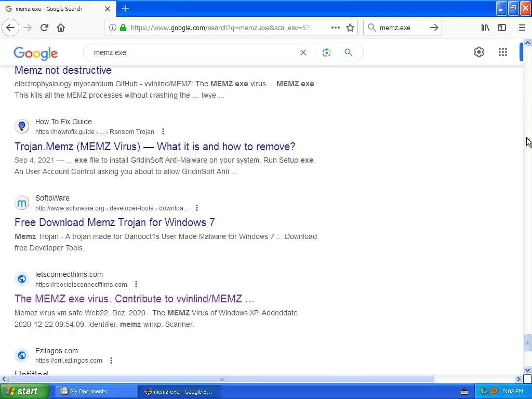
Task: Click the taskbar keyboard tray icon
Action: click(x=464, y=392)
